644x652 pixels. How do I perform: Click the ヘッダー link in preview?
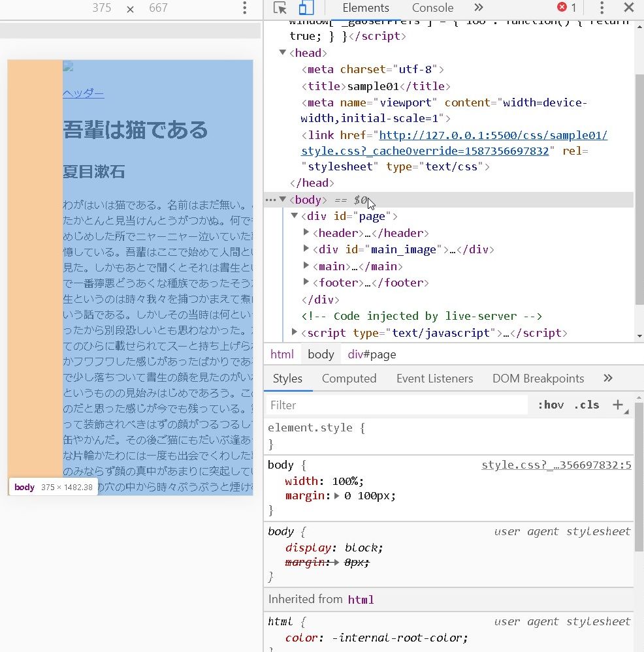coord(83,93)
